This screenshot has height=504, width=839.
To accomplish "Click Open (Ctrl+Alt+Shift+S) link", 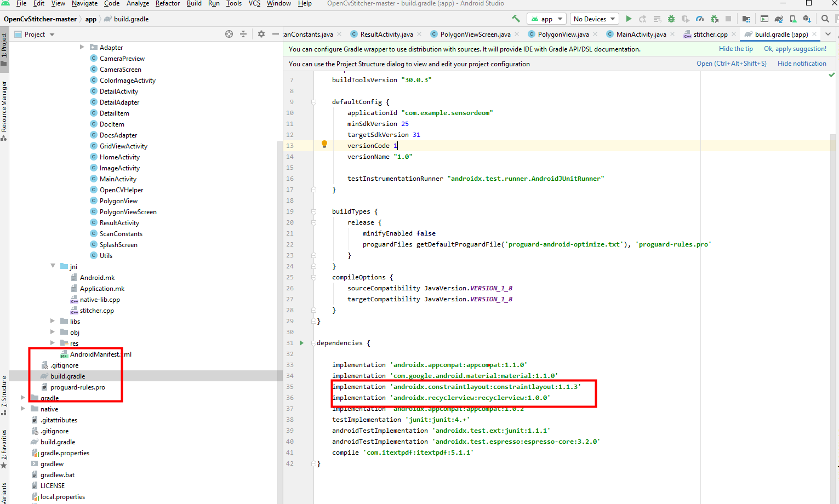I will (x=732, y=64).
